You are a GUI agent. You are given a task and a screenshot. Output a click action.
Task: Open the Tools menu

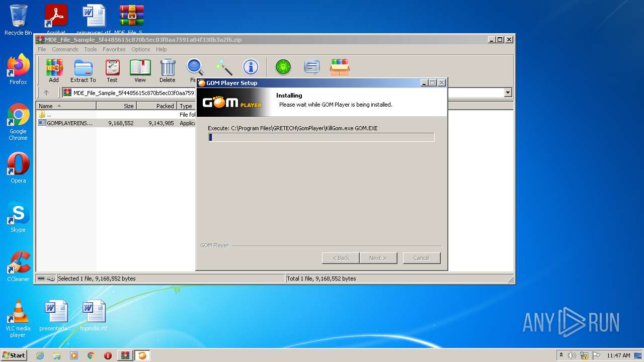click(91, 49)
